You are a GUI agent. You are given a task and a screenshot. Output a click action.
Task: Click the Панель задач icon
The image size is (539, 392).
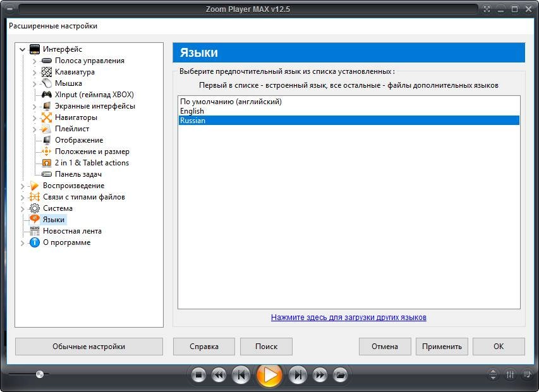click(x=46, y=174)
